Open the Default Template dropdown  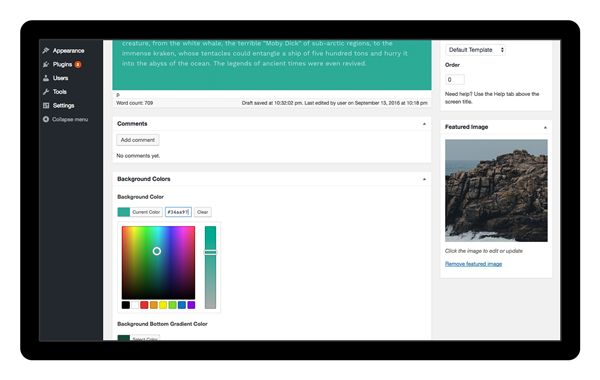coord(475,50)
